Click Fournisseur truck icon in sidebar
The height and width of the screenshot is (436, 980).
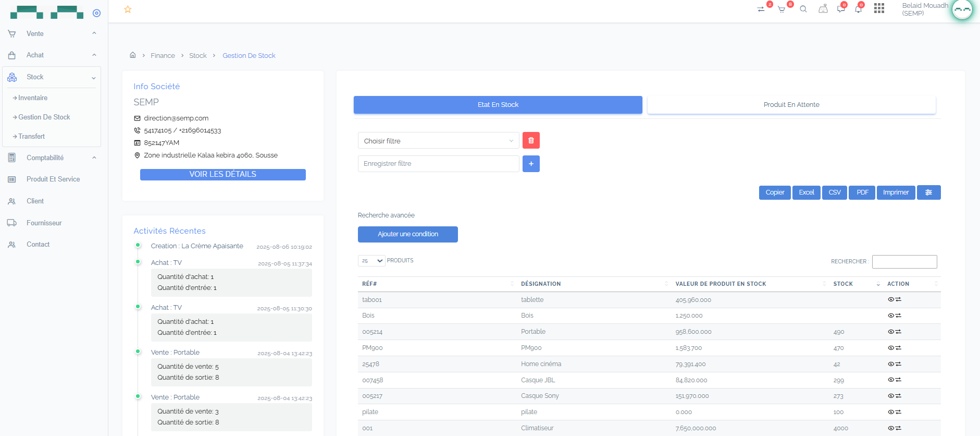click(11, 223)
